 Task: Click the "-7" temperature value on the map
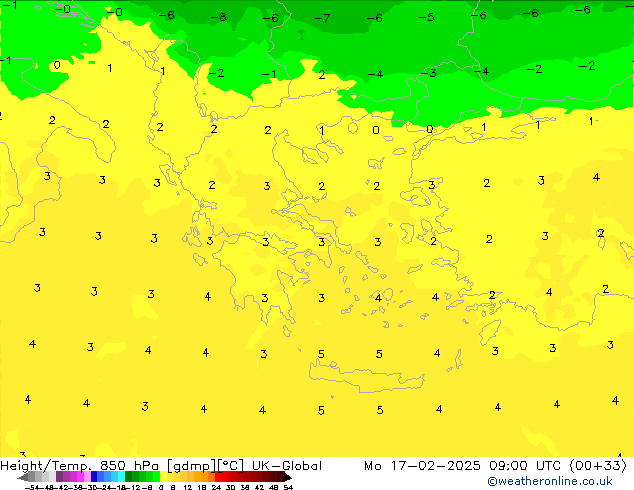[x=322, y=19]
